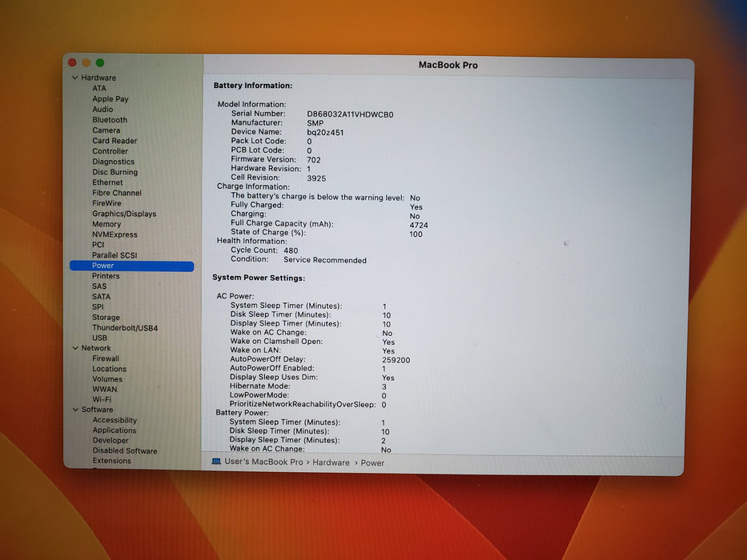
Task: Select Printers in the sidebar
Action: pyautogui.click(x=106, y=276)
